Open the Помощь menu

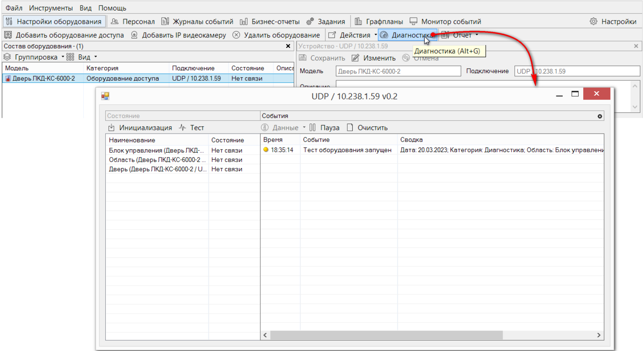pyautogui.click(x=112, y=8)
